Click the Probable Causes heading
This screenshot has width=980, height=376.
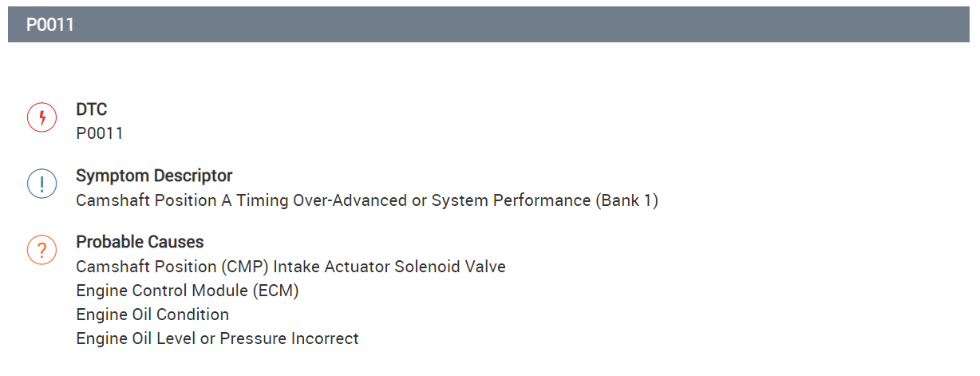coord(140,242)
